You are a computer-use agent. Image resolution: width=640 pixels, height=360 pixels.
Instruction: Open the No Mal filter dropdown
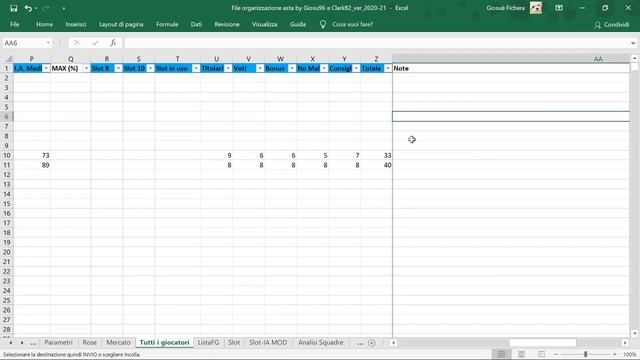click(324, 68)
